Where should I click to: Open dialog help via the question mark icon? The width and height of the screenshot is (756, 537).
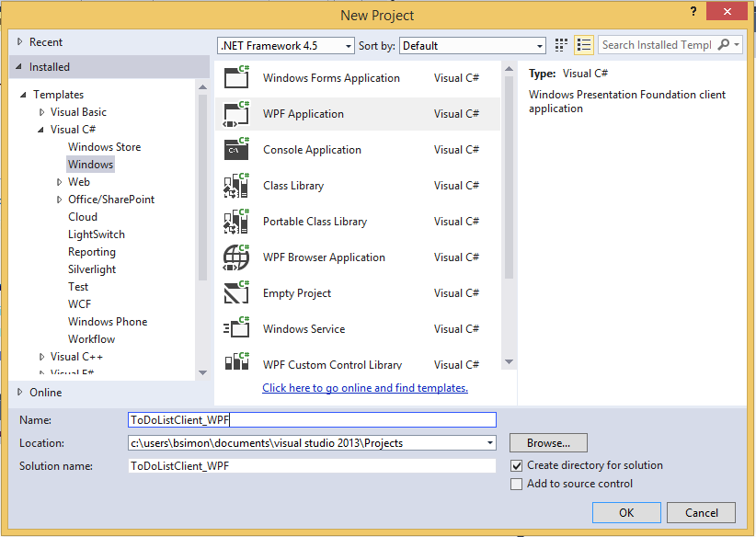693,12
